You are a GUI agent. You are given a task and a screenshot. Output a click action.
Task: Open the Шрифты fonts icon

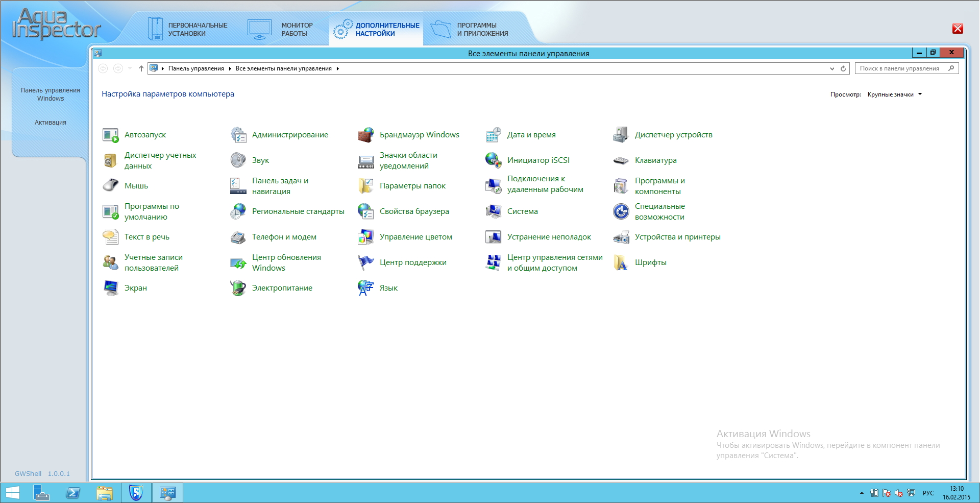coord(621,262)
